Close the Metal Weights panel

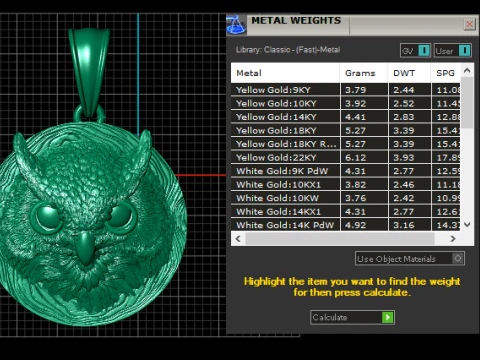[x=469, y=24]
